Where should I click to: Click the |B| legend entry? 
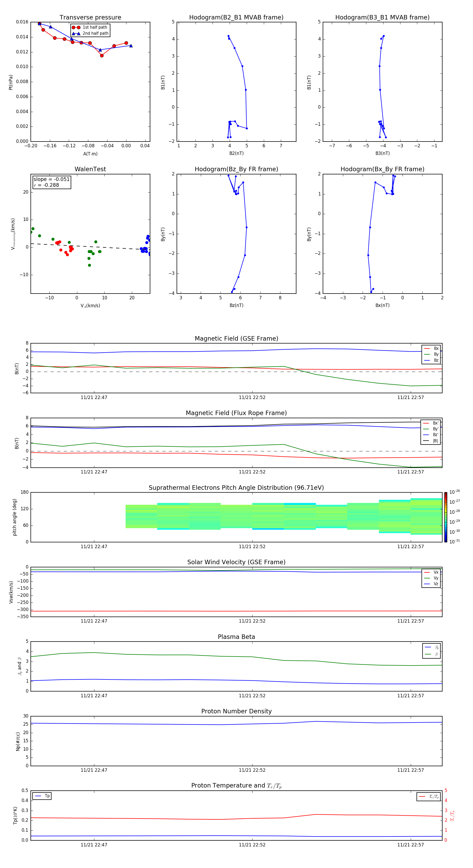click(x=431, y=441)
